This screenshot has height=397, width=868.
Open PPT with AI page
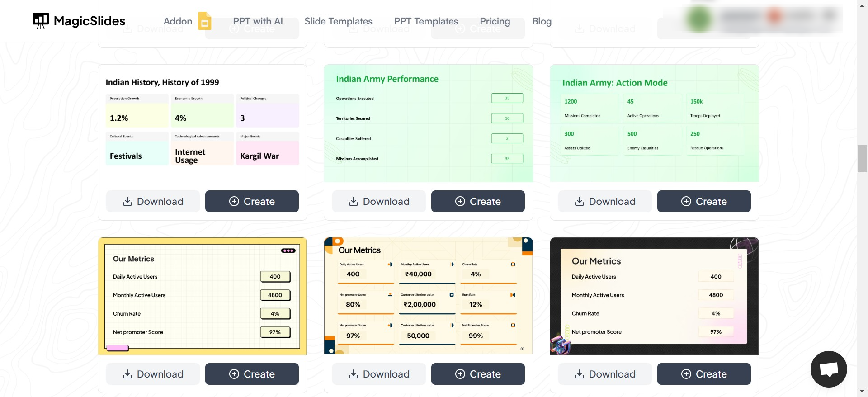pos(258,21)
